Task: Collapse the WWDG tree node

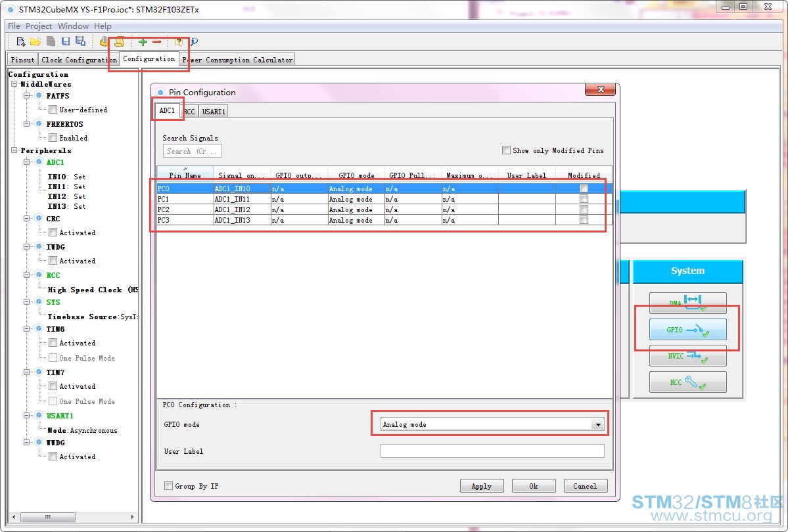Action: (x=26, y=443)
